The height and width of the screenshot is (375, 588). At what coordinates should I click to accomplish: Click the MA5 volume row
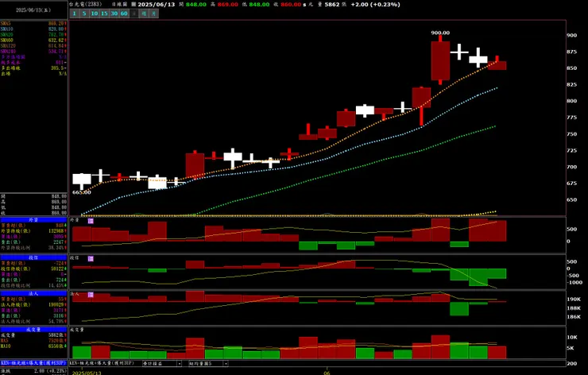[33, 341]
